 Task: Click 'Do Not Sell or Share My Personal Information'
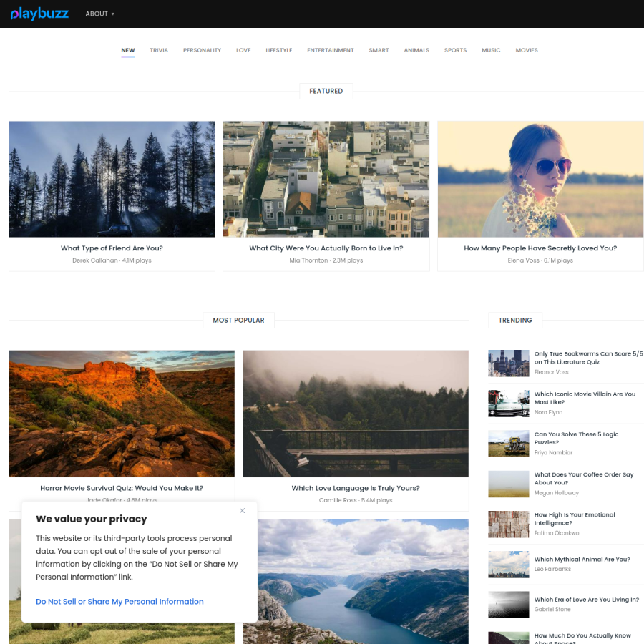pos(119,601)
